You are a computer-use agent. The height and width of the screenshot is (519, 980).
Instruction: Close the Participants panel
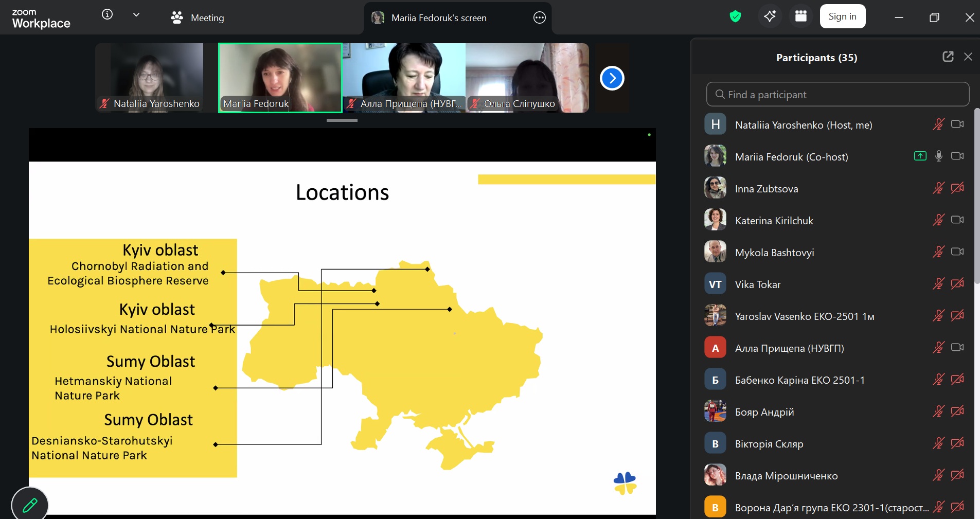[x=968, y=57]
